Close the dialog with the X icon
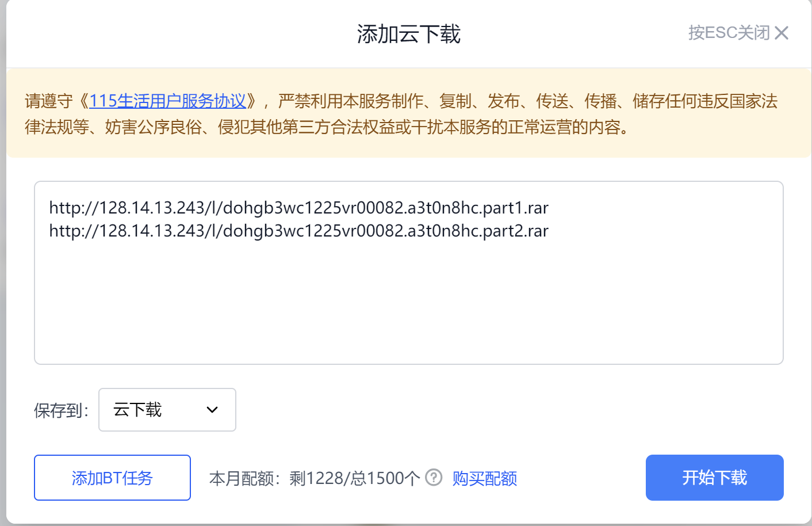This screenshot has width=812, height=526. 782,33
